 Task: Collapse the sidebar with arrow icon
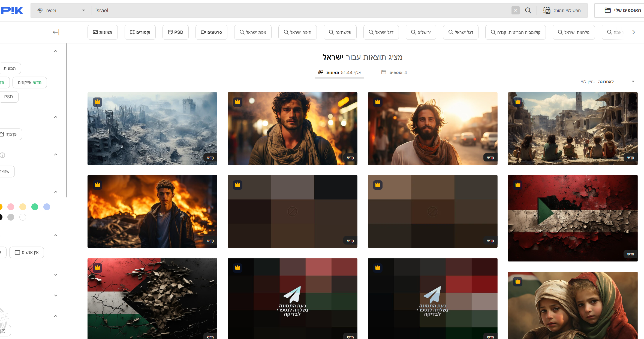pos(56,32)
